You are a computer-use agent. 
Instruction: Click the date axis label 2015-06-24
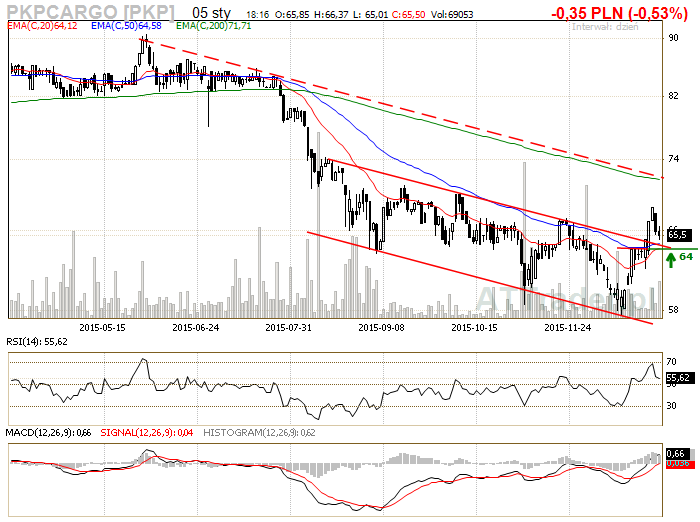click(x=196, y=328)
